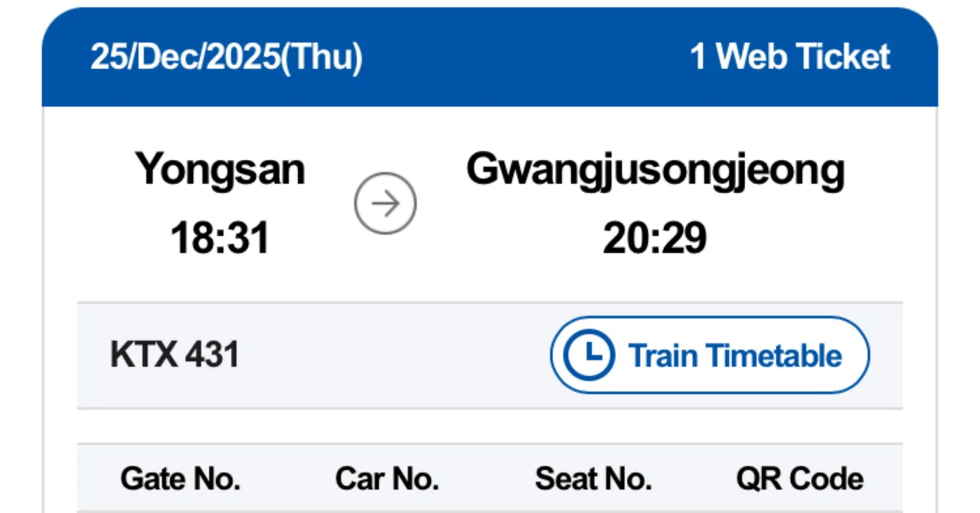Open the Train Timetable button

tap(710, 355)
